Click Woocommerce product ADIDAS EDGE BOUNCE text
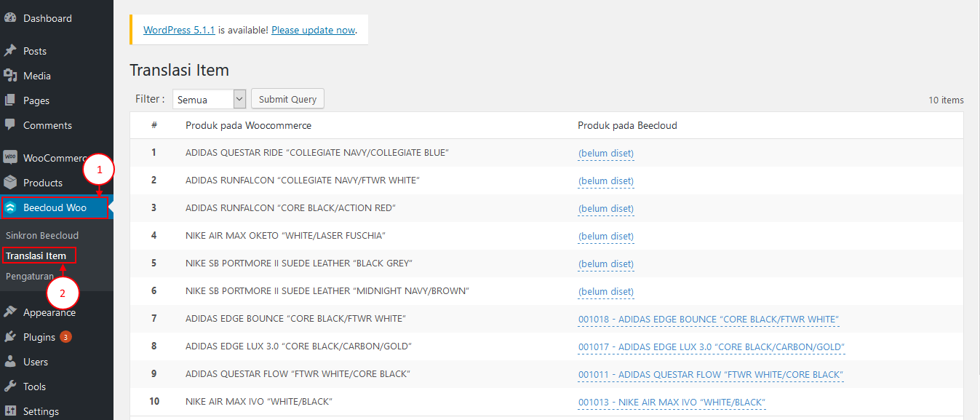The height and width of the screenshot is (420, 980). pos(295,318)
